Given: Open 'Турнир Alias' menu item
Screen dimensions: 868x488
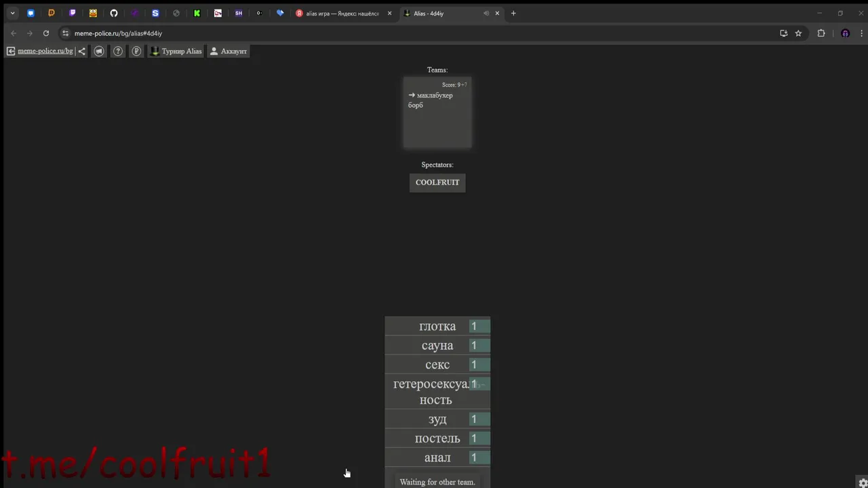Looking at the screenshot, I should [176, 51].
